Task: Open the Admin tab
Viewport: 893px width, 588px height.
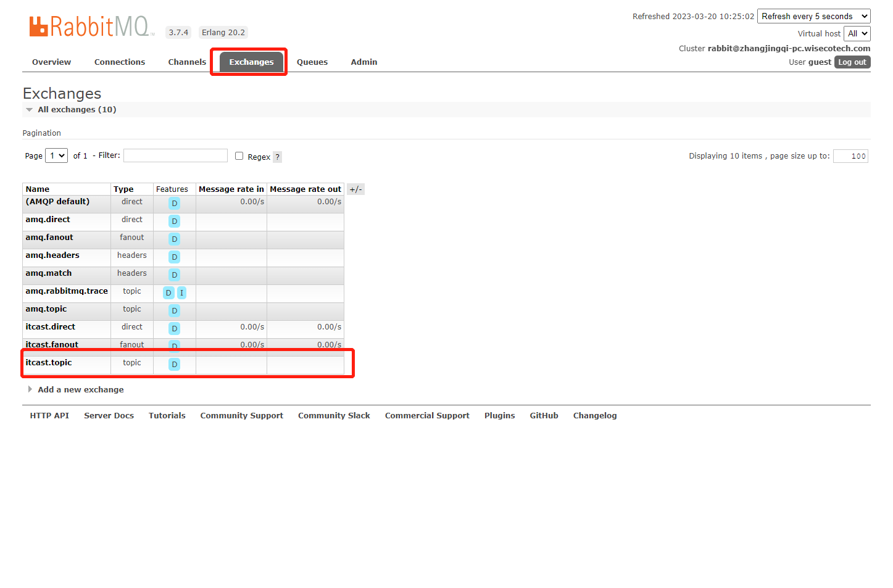Action: tap(364, 62)
